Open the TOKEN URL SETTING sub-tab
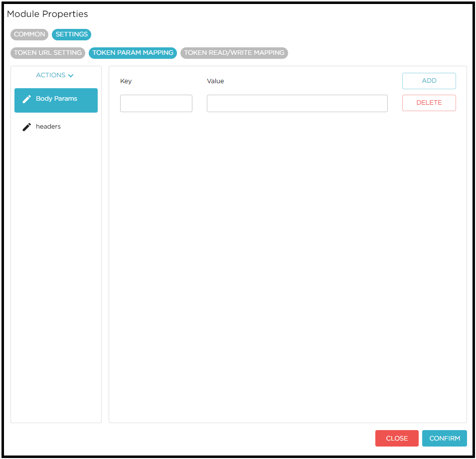The width and height of the screenshot is (476, 459). [48, 53]
